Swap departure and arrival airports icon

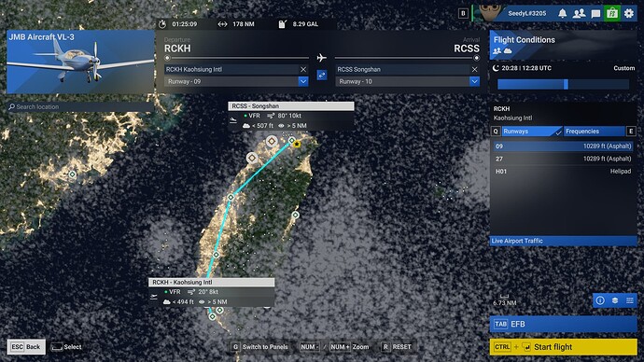(x=322, y=76)
